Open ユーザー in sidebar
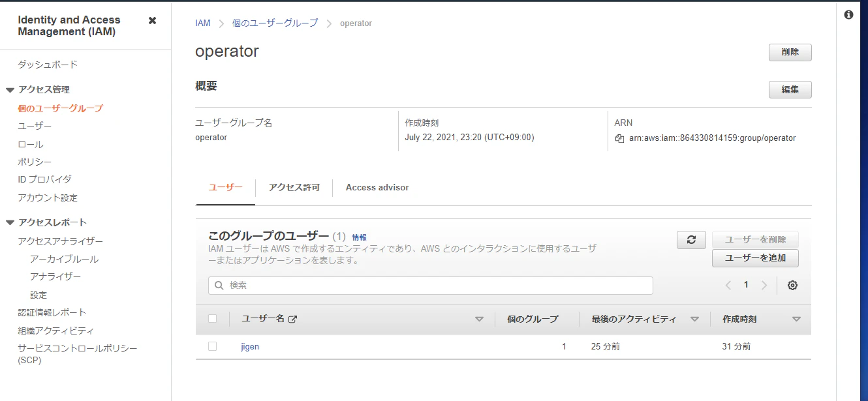Image resolution: width=868 pixels, height=401 pixels. [35, 126]
